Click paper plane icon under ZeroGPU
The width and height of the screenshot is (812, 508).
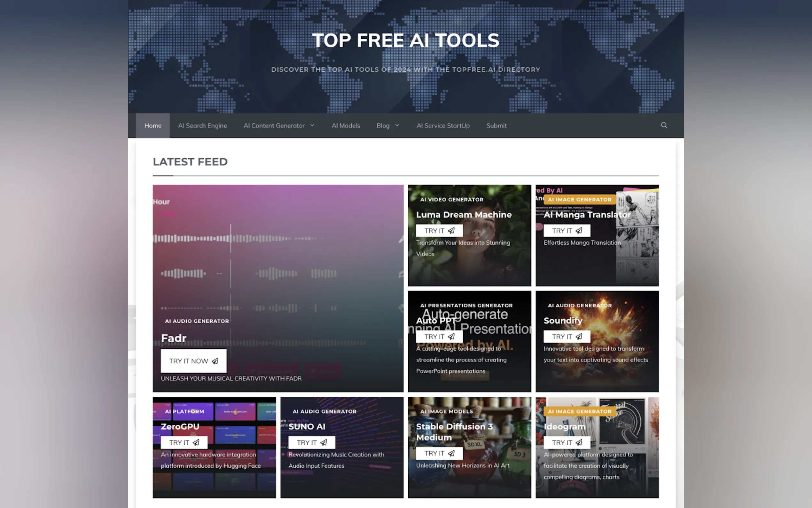[196, 442]
